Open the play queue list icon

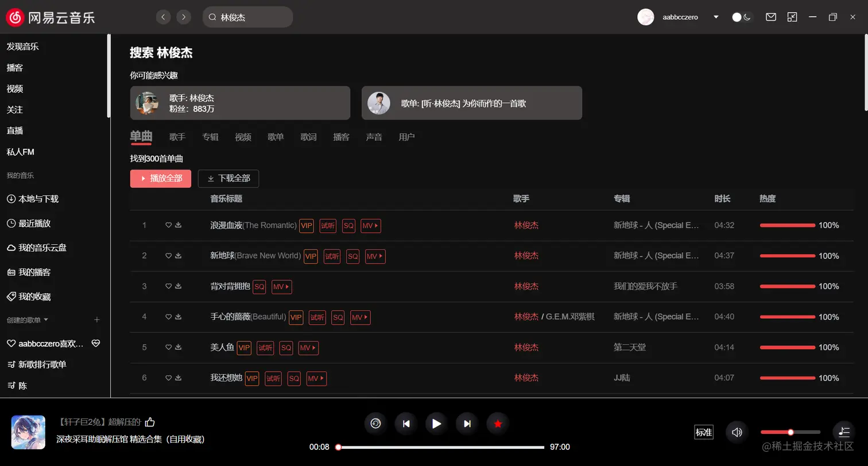click(x=843, y=432)
